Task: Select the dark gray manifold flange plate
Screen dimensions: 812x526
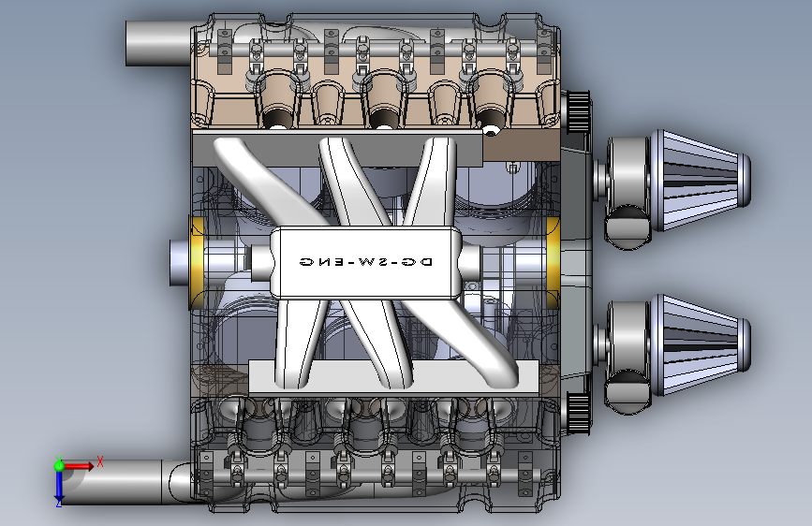Action: click(336, 148)
